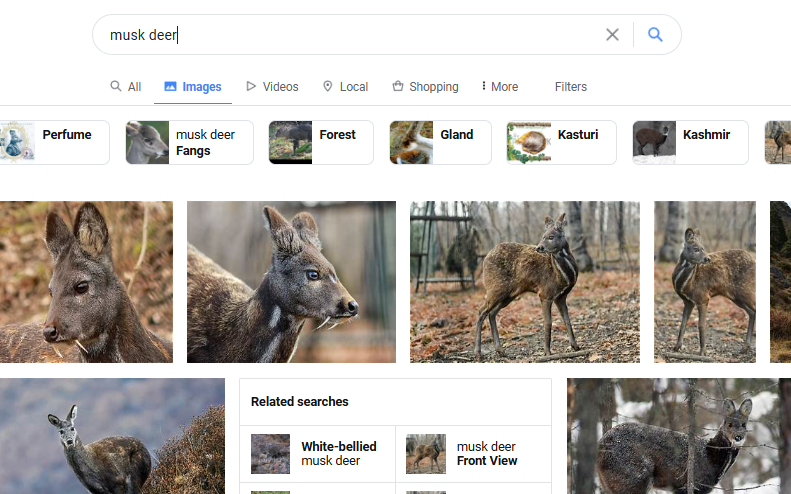The height and width of the screenshot is (494, 791).
Task: Select the Images tab
Action: click(193, 87)
